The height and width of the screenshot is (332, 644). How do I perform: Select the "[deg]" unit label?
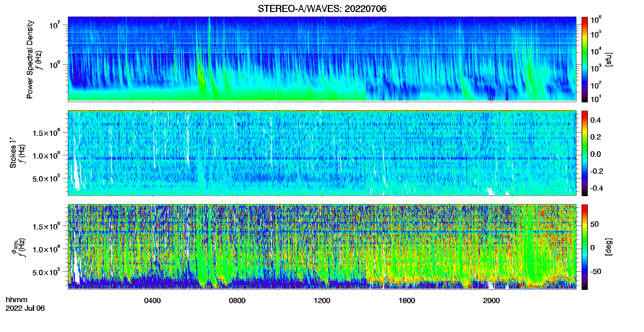609,247
